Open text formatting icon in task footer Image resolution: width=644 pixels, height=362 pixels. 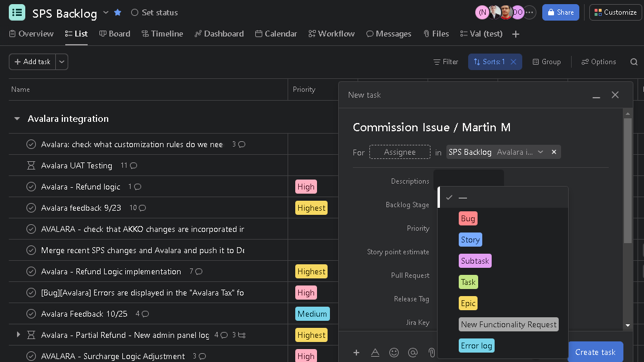pyautogui.click(x=375, y=353)
